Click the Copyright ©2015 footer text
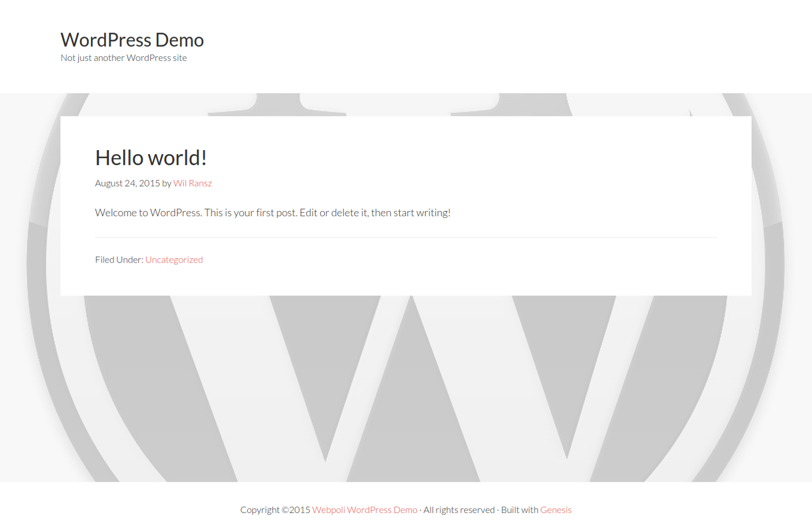This screenshot has width=812, height=528. click(x=275, y=510)
